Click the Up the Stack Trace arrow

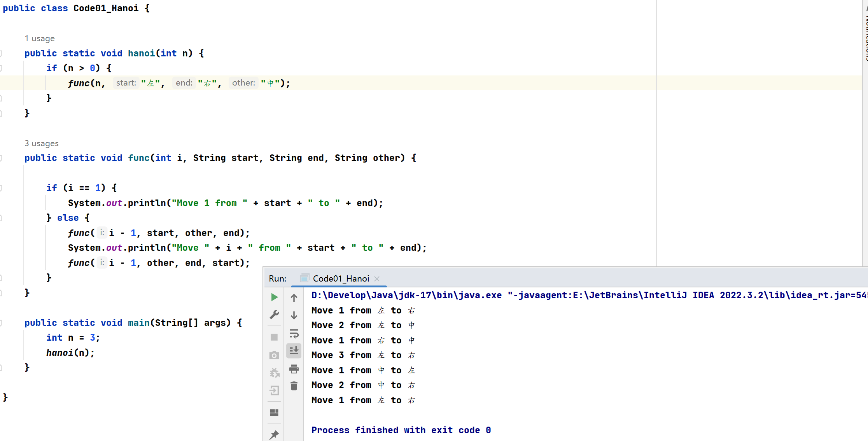294,298
